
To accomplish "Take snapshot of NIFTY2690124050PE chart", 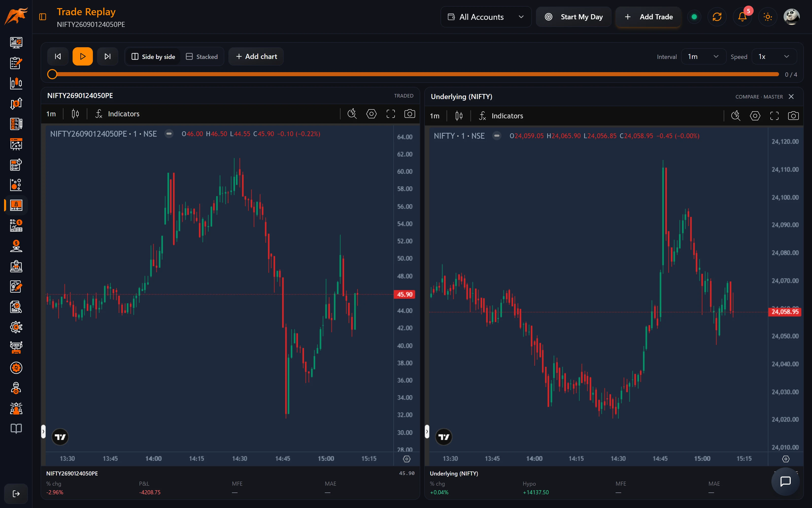I will coord(409,114).
